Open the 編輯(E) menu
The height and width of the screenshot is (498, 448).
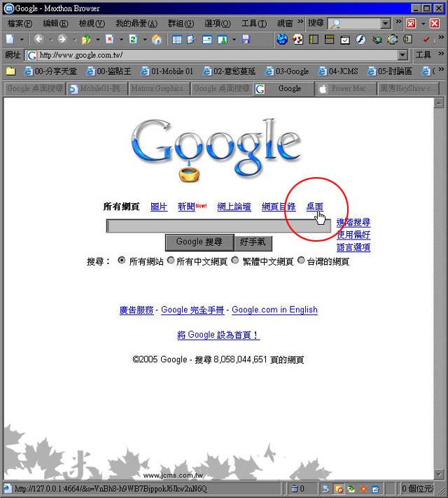coord(55,24)
